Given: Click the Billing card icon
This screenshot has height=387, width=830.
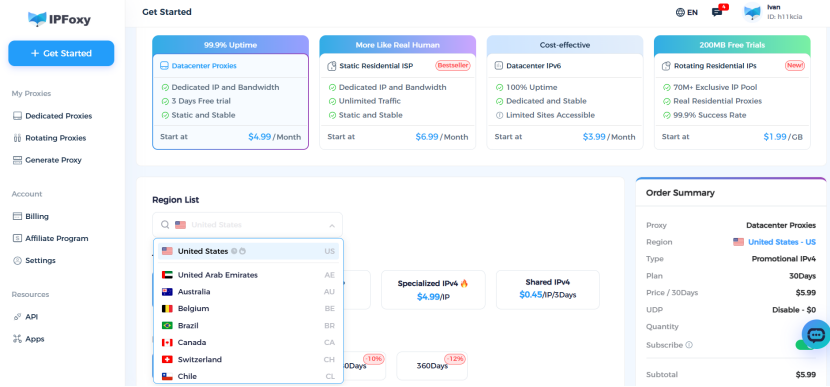Looking at the screenshot, I should pos(17,216).
